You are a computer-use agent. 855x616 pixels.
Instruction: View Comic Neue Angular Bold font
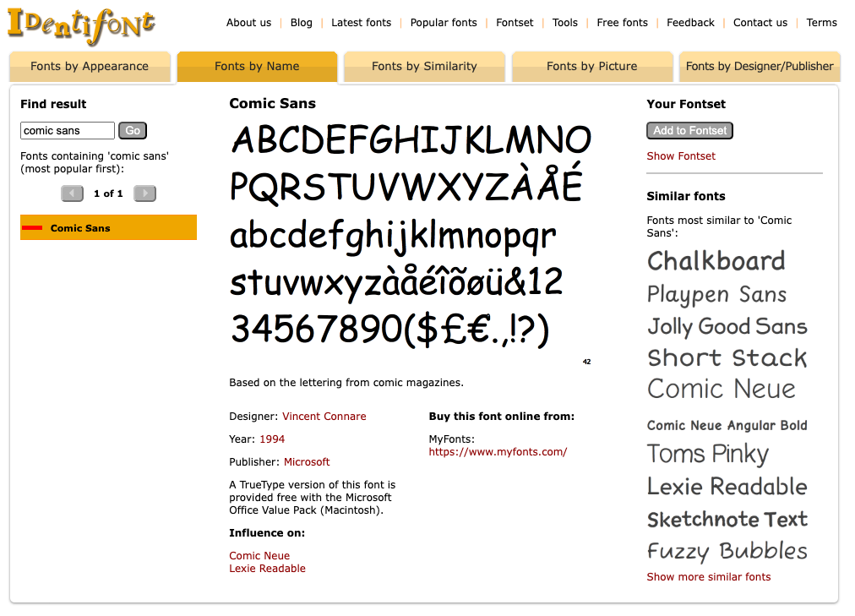(x=727, y=426)
